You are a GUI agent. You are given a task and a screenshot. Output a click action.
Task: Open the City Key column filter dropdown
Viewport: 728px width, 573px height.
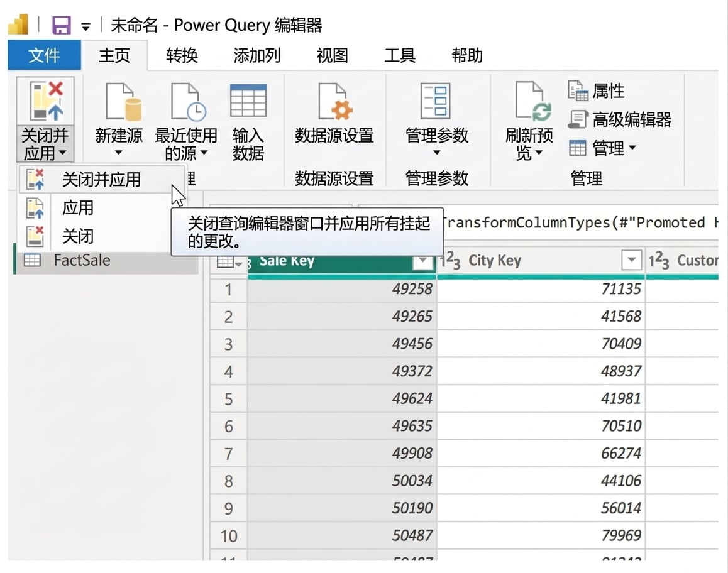pyautogui.click(x=631, y=260)
